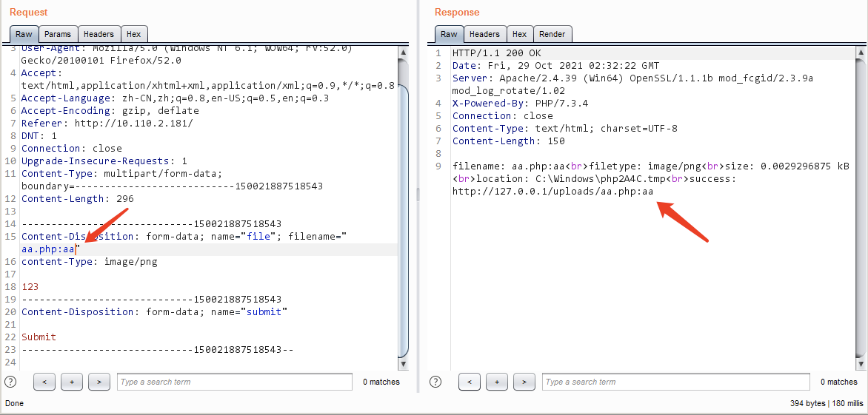Switch to the Request Params tab
Image resolution: width=868 pixels, height=415 pixels.
point(58,34)
